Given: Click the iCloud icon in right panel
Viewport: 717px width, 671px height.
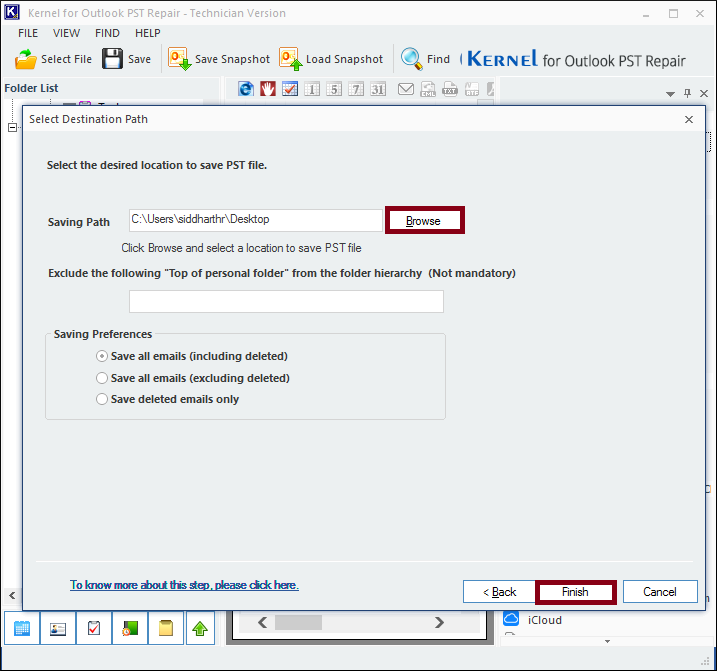Looking at the screenshot, I should pos(511,619).
